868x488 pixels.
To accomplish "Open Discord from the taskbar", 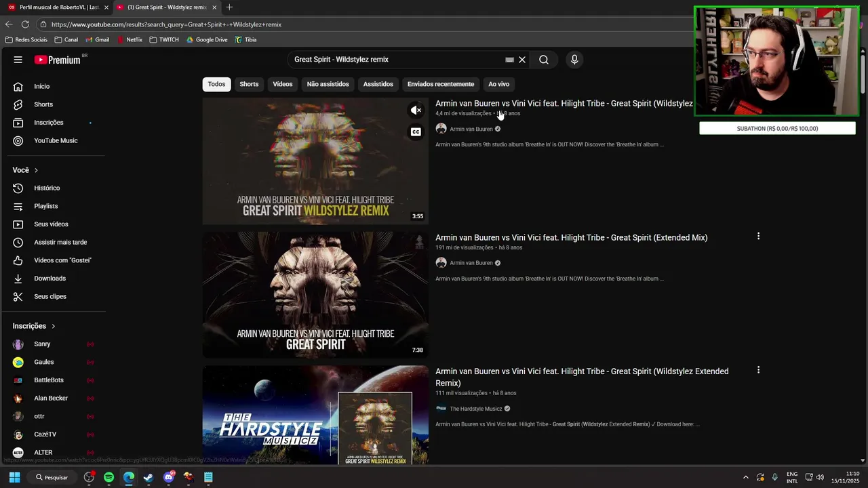I will (169, 477).
